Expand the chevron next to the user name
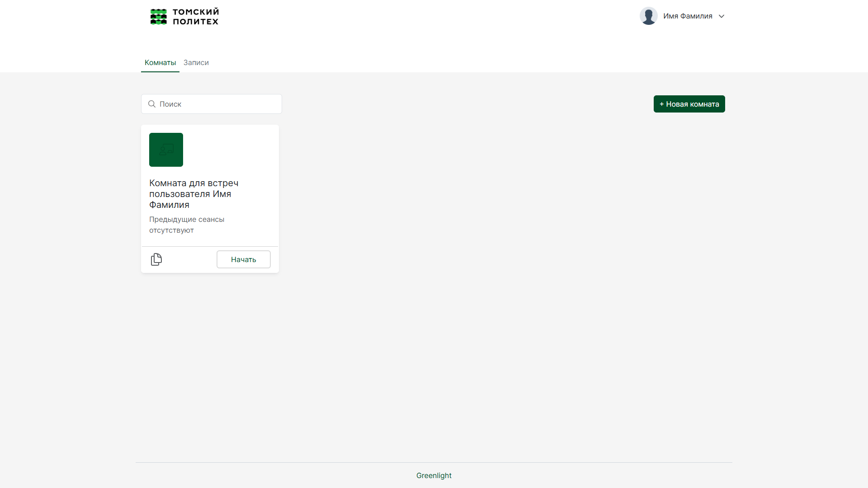868x488 pixels. [x=722, y=16]
